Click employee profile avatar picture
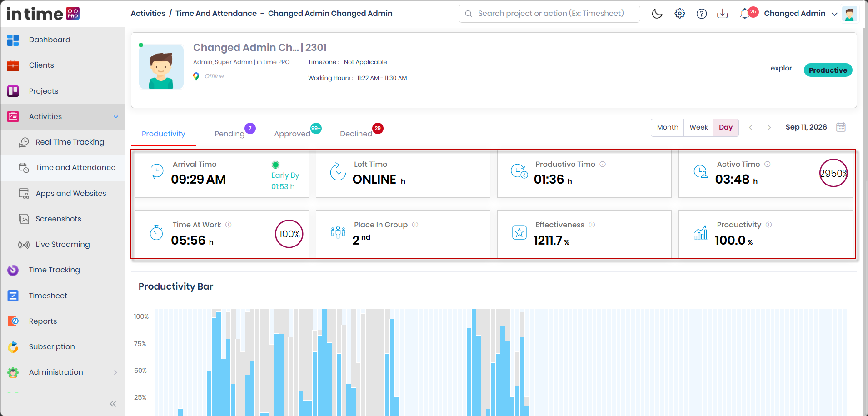868x416 pixels. [161, 67]
